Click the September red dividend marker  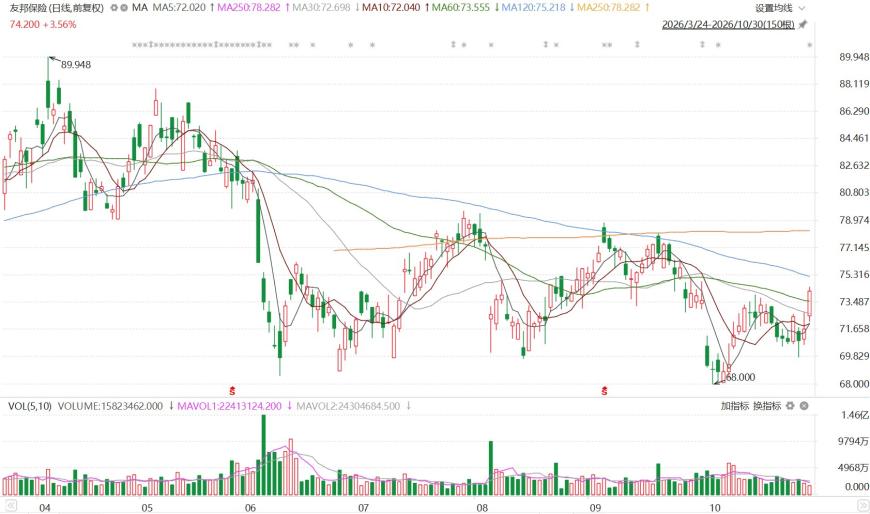pyautogui.click(x=604, y=391)
